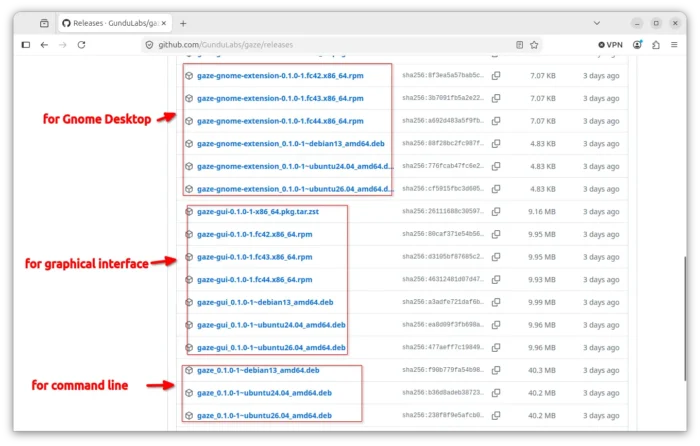This screenshot has width=700, height=446.
Task: Copy sha256 of gaze-gnome-extension fc43 rpm
Action: coord(496,98)
